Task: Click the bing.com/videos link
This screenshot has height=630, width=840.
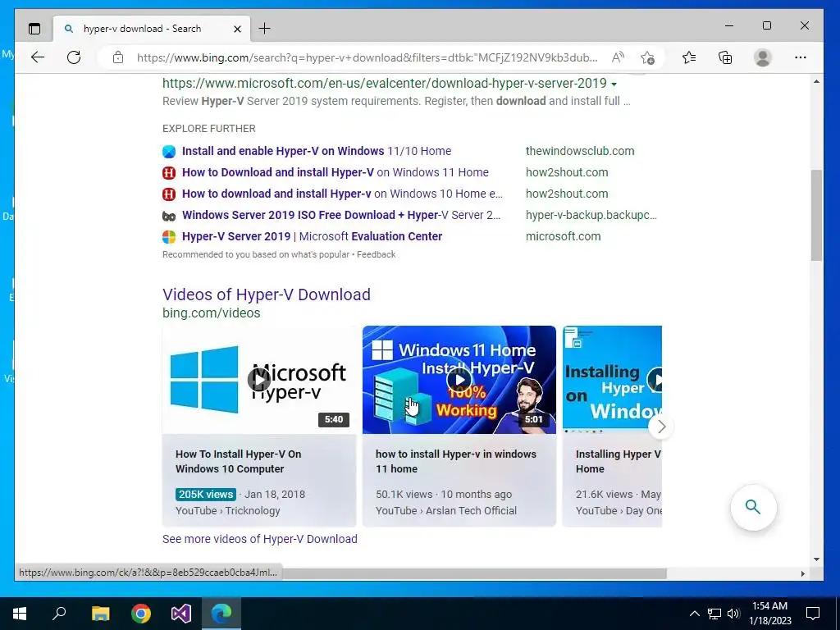Action: 211,313
